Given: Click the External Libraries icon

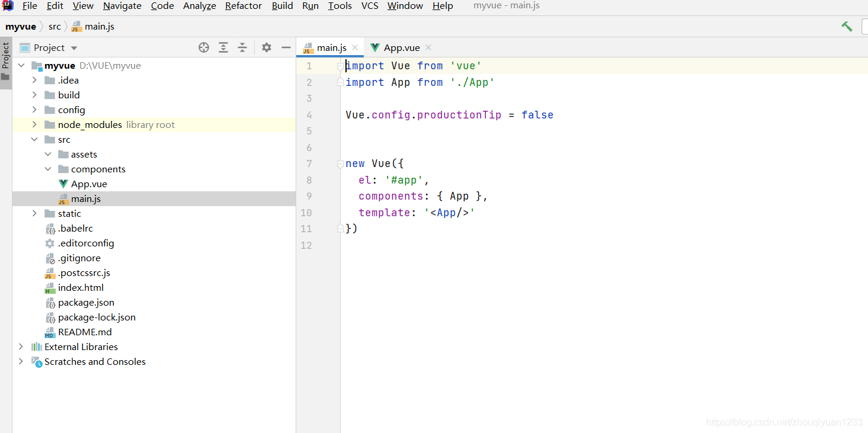Looking at the screenshot, I should [37, 347].
